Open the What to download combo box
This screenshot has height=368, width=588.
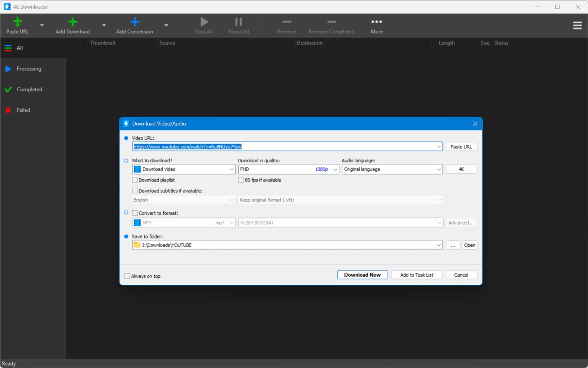coord(184,169)
